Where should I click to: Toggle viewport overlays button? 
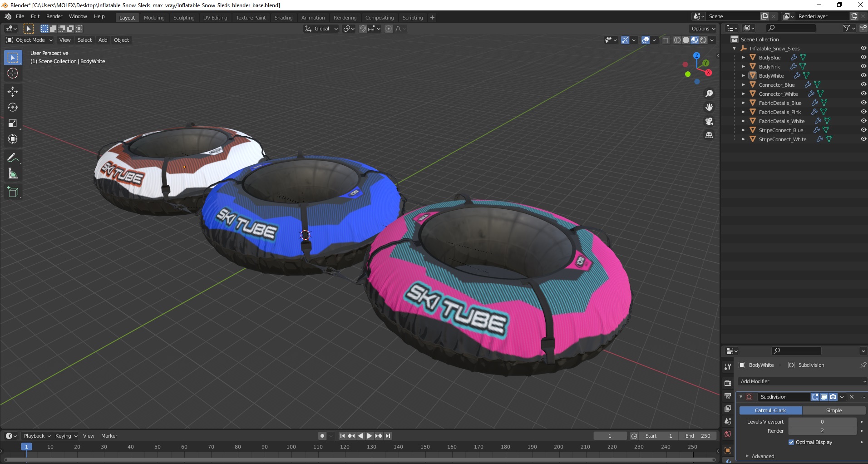coord(646,40)
